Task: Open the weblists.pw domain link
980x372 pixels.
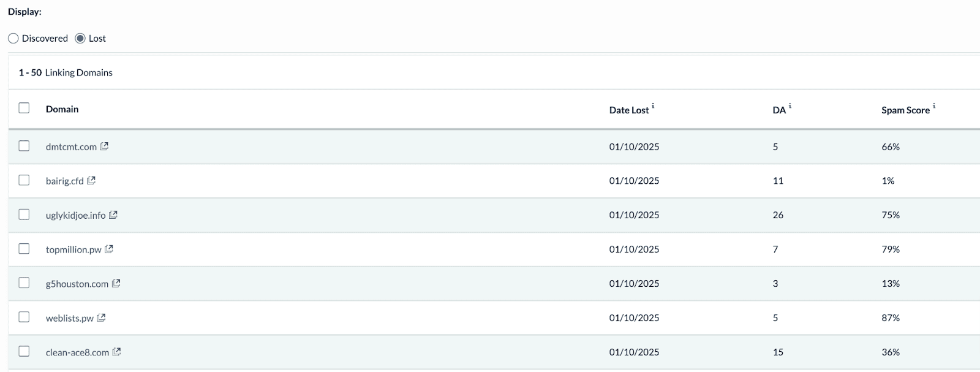Action: 70,319
